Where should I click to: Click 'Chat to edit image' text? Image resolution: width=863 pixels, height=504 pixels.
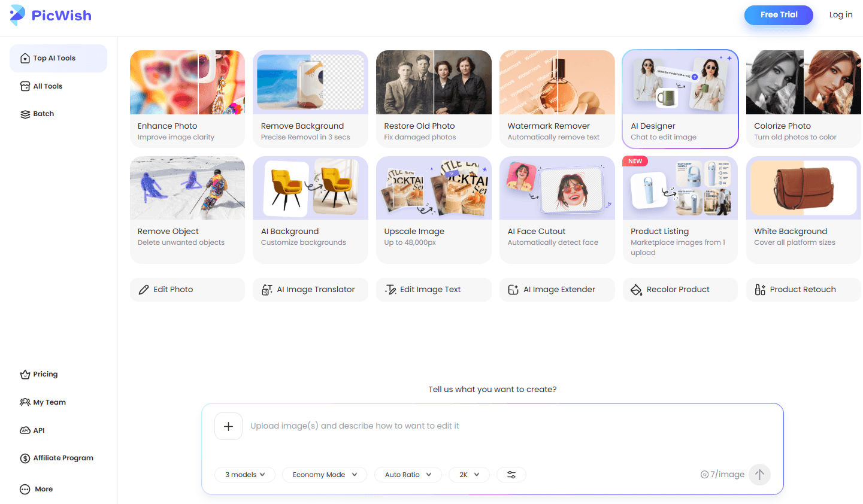pyautogui.click(x=664, y=137)
